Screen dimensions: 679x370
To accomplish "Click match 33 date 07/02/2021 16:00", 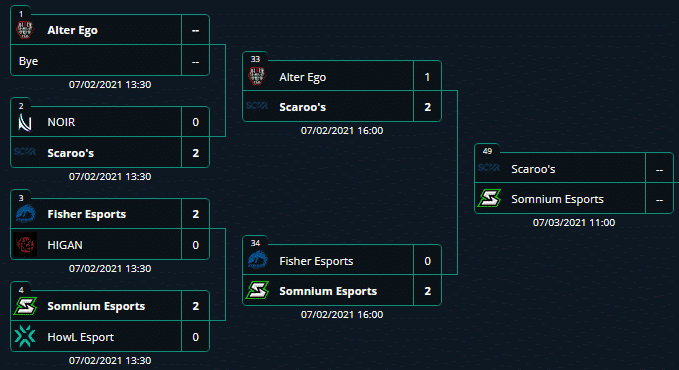I will tap(342, 130).
